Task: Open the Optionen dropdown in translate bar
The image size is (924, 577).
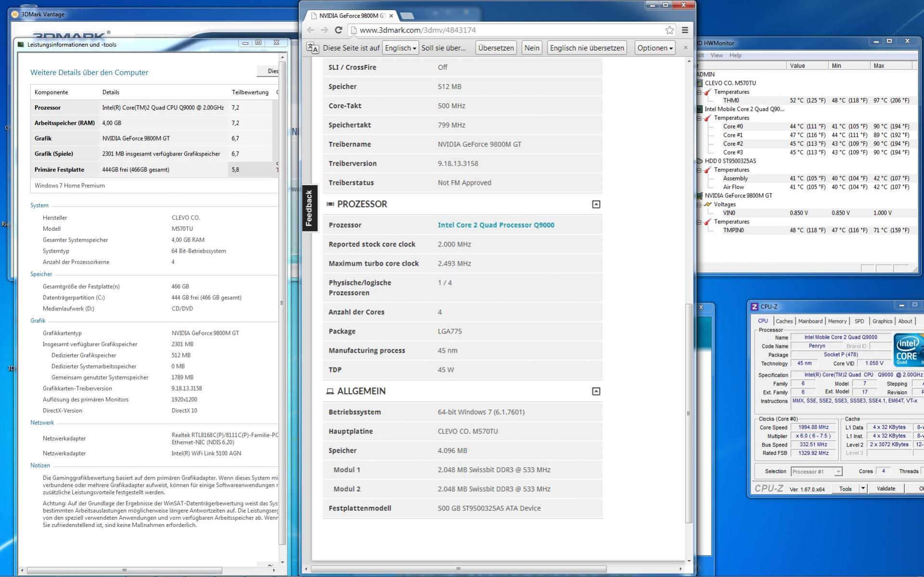Action: pyautogui.click(x=655, y=48)
